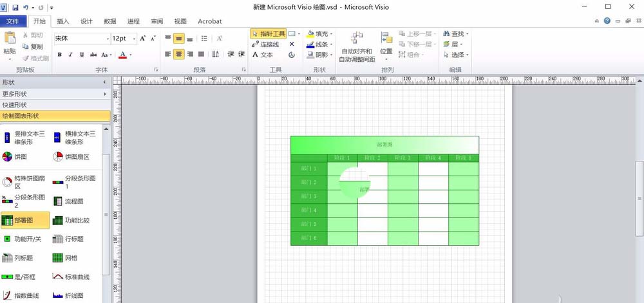Screen dimensions: 644x303
Task: Click the Help question mark icon
Action: coord(607,21)
